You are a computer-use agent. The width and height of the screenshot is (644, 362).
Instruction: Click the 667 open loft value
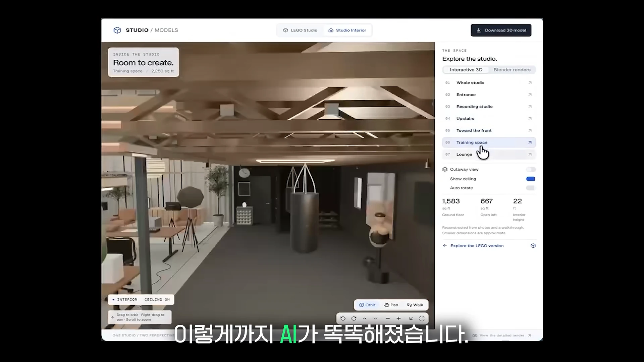pyautogui.click(x=486, y=201)
